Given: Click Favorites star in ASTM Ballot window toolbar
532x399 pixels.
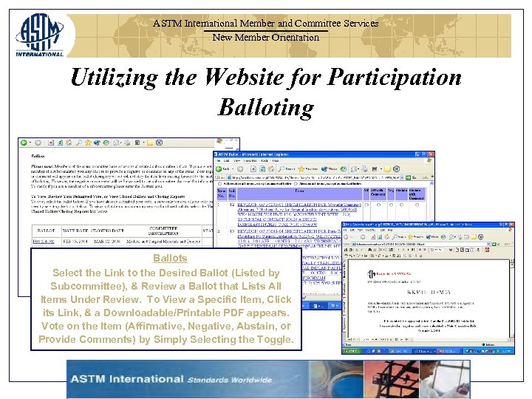Looking at the screenshot, I should point(301,169).
